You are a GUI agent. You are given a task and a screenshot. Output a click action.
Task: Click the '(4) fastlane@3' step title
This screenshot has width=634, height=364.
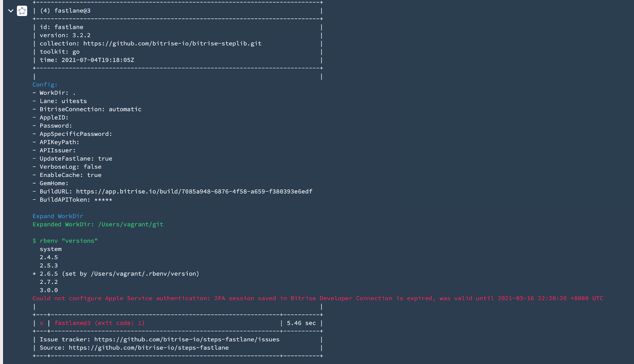pos(65,11)
